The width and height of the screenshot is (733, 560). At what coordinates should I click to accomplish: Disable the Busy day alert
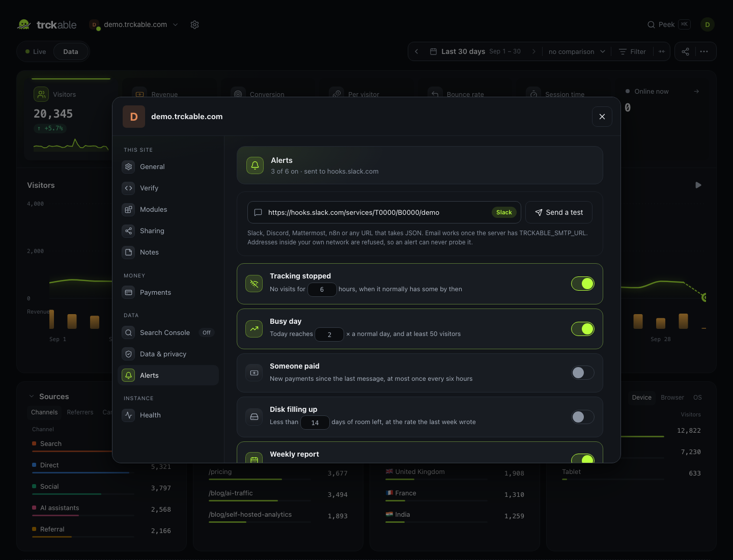pyautogui.click(x=582, y=329)
